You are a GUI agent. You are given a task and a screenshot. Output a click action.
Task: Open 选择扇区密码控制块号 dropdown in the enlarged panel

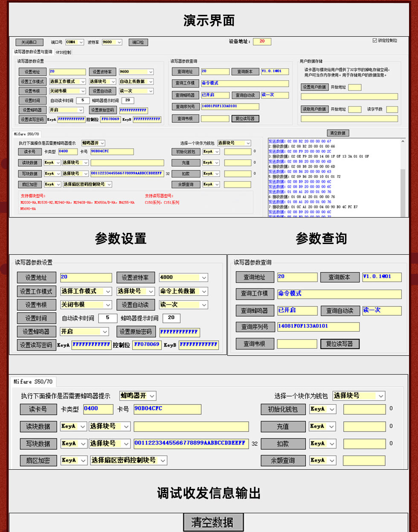point(128,460)
